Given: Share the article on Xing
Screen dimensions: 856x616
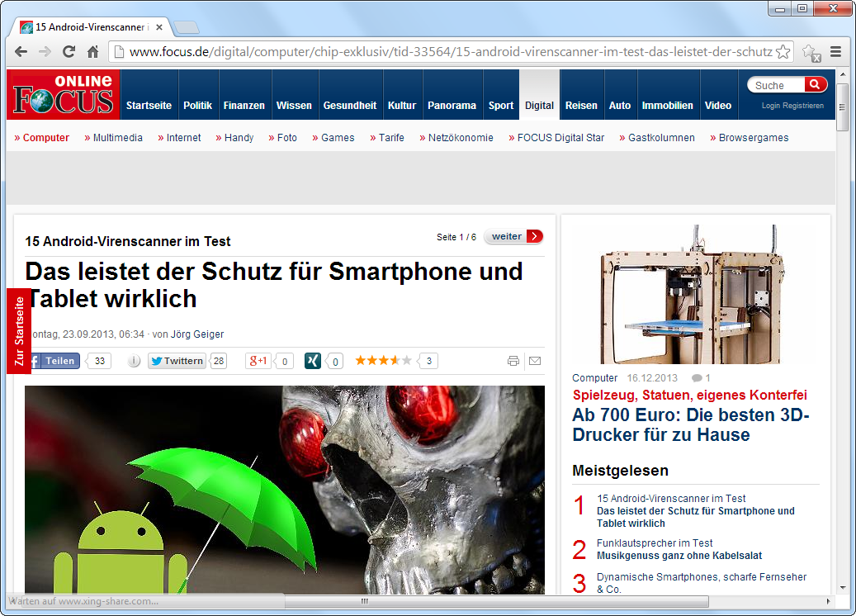Looking at the screenshot, I should [x=313, y=361].
